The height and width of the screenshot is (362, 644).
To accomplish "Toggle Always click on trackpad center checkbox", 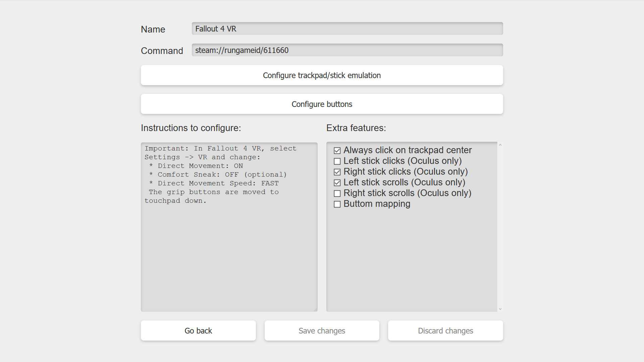I will tap(337, 150).
